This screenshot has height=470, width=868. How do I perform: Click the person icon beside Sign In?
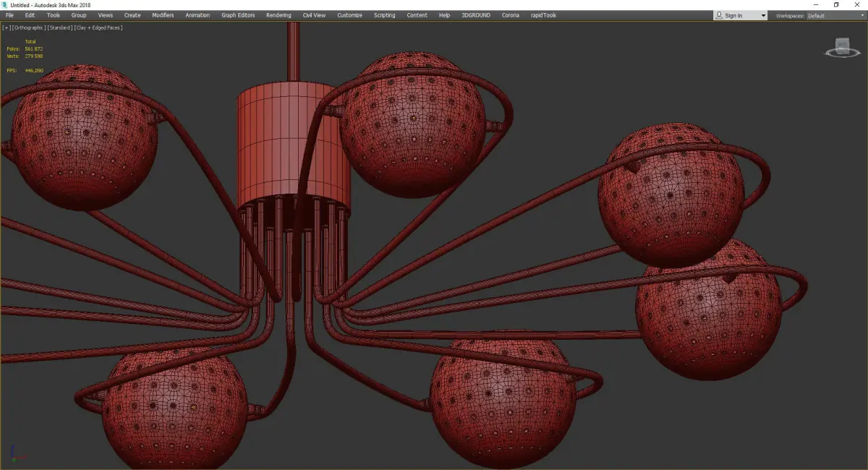(719, 15)
